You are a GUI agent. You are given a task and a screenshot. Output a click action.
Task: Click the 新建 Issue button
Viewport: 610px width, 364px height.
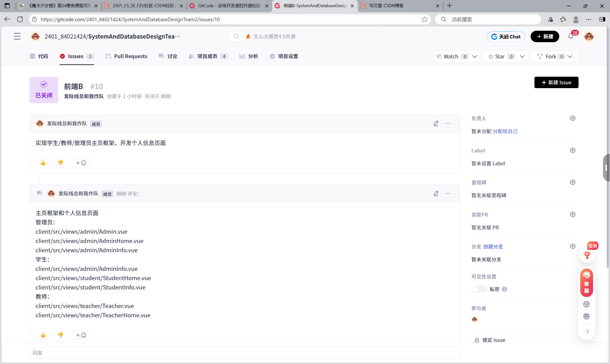[x=556, y=82]
